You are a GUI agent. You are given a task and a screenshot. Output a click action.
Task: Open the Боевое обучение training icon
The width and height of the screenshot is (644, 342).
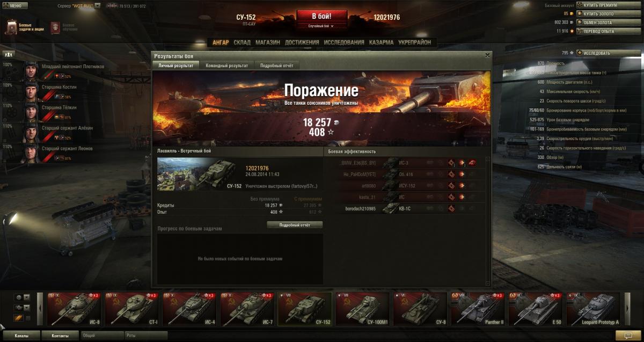[x=55, y=27]
